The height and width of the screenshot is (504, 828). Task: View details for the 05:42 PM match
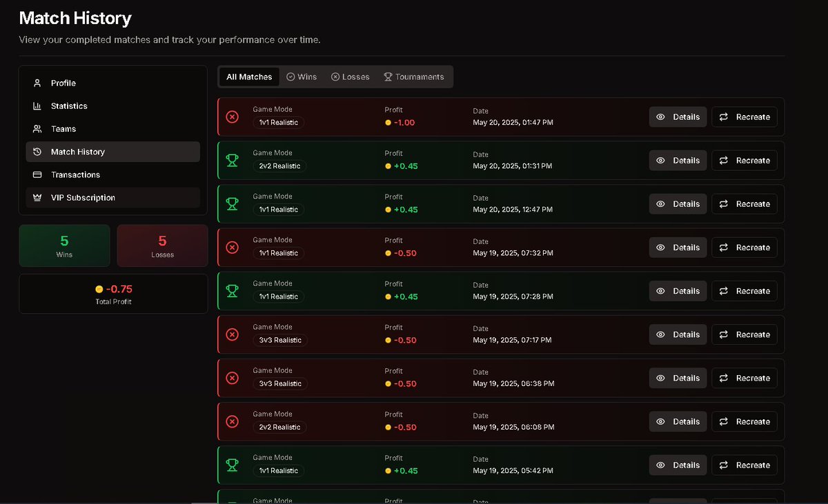678,465
